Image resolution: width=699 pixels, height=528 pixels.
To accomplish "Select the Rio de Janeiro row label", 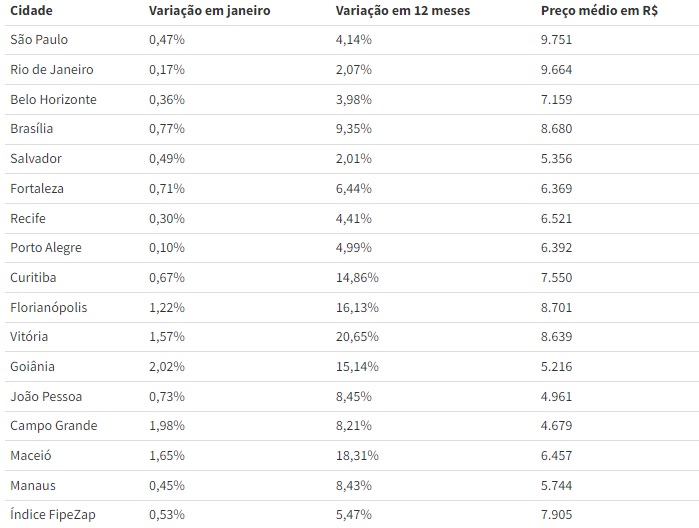I will [52, 70].
